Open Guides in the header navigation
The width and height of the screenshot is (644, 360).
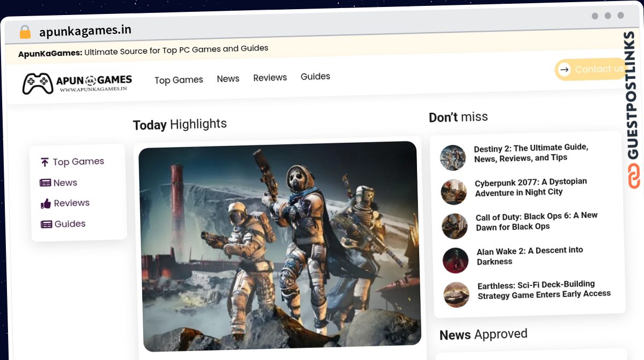click(315, 77)
